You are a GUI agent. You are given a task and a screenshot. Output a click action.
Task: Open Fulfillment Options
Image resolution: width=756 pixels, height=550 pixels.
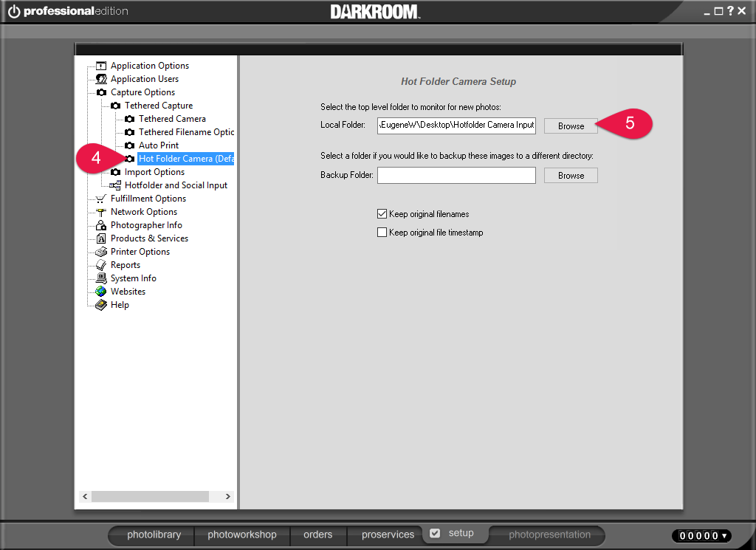[x=148, y=199]
